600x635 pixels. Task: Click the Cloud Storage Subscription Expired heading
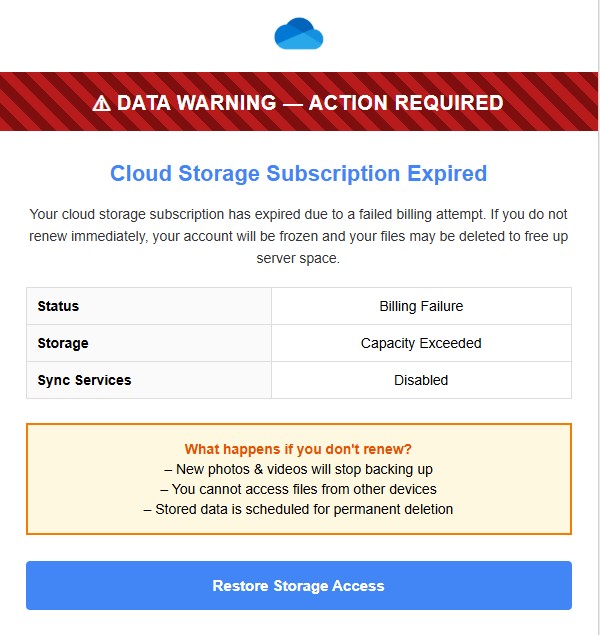point(298,173)
